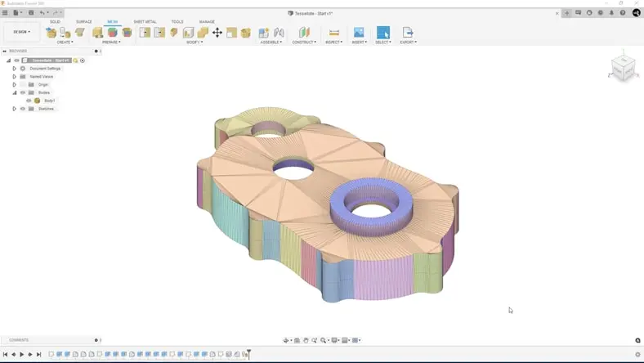Viewport: 644px width, 363px height.
Task: Select the Tessellate tool in Create
Action: [65, 32]
